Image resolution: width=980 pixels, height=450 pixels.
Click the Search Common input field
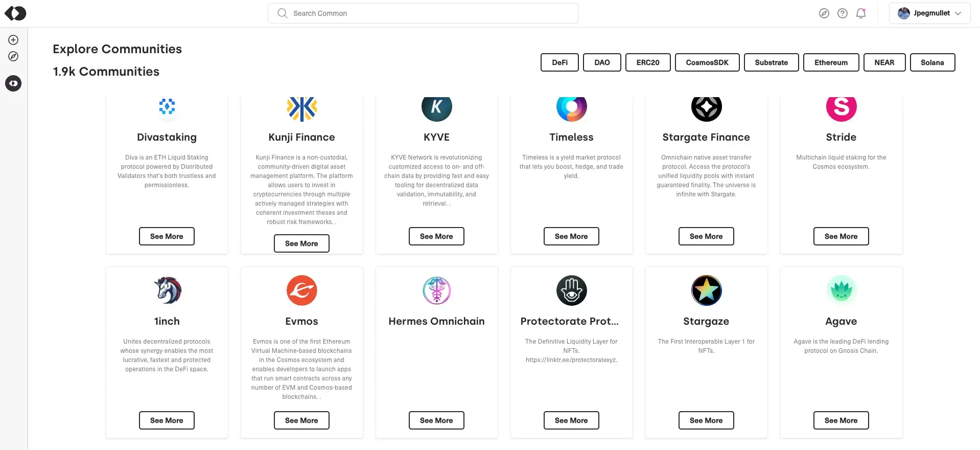pos(423,13)
